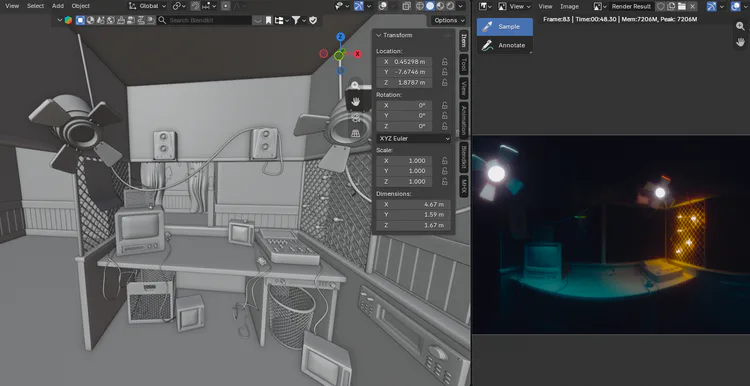Click the green Y axis gizmo ball

339,55
